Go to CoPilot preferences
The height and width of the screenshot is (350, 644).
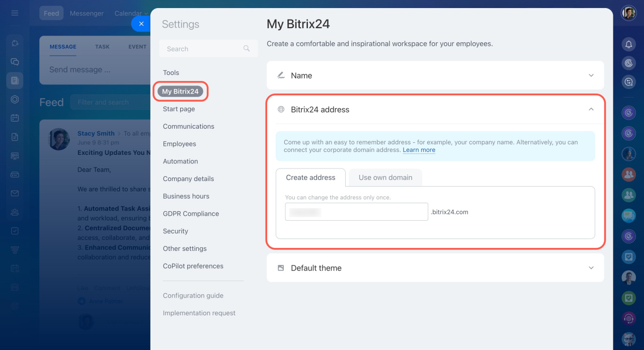(x=193, y=266)
